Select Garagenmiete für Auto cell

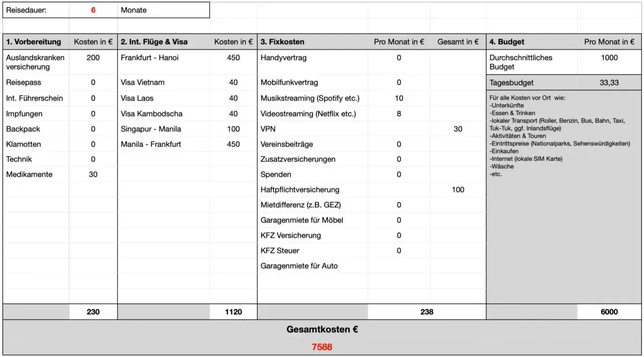pyautogui.click(x=312, y=265)
